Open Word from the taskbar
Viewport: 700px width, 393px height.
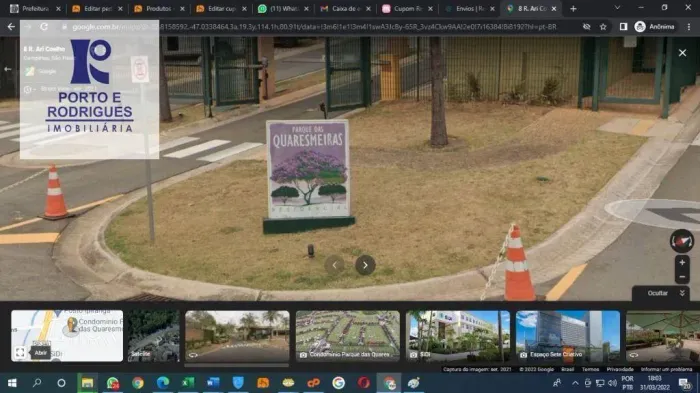point(213,383)
